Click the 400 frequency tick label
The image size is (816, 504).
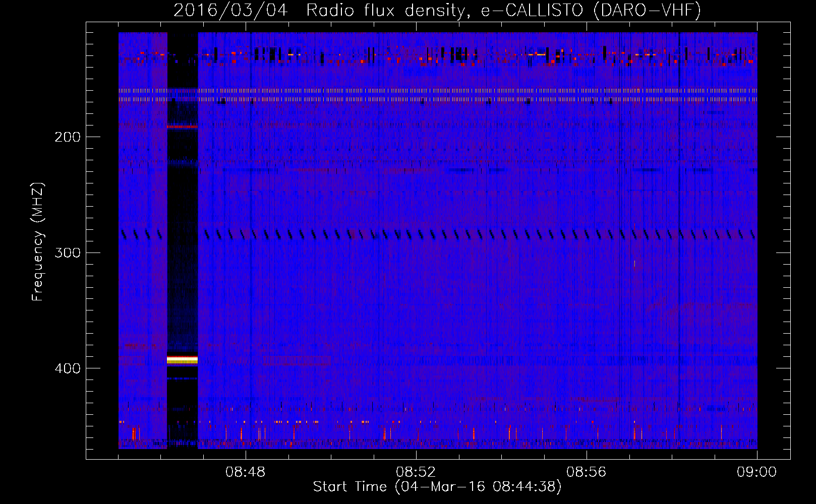coord(68,368)
